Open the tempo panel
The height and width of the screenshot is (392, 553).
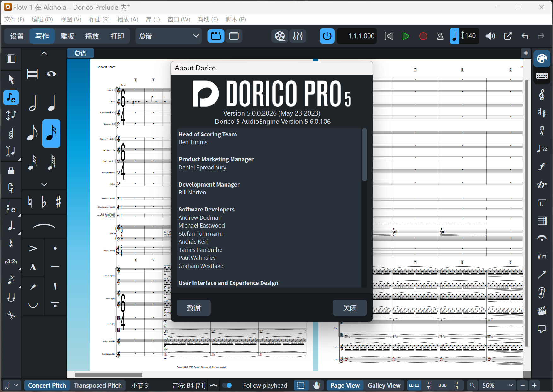542,149
